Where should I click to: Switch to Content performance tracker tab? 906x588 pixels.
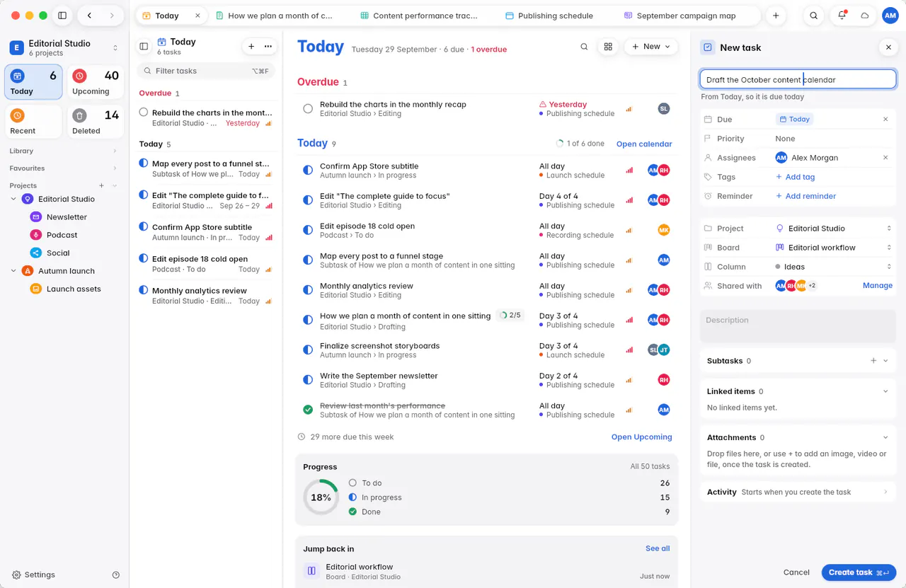[x=419, y=16]
